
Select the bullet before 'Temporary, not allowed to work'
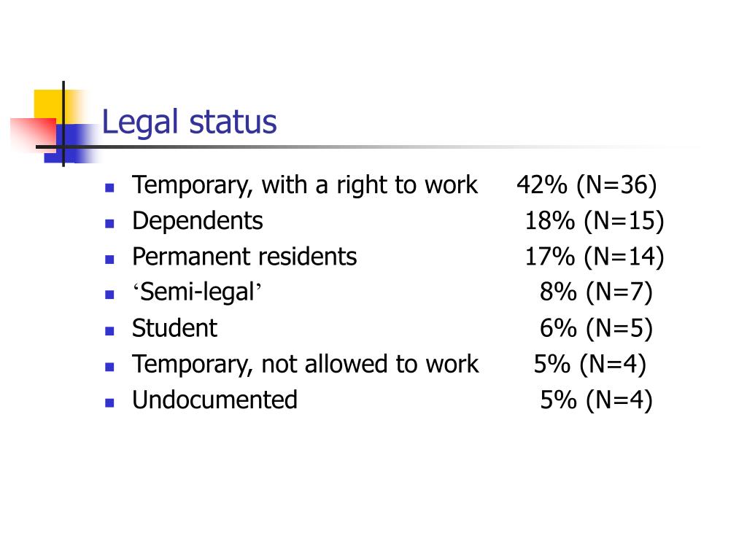point(109,367)
